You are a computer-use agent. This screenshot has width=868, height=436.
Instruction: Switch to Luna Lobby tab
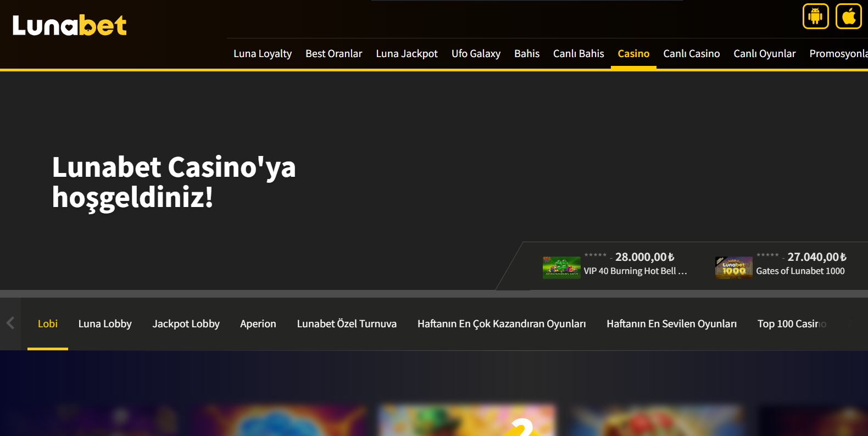point(105,324)
